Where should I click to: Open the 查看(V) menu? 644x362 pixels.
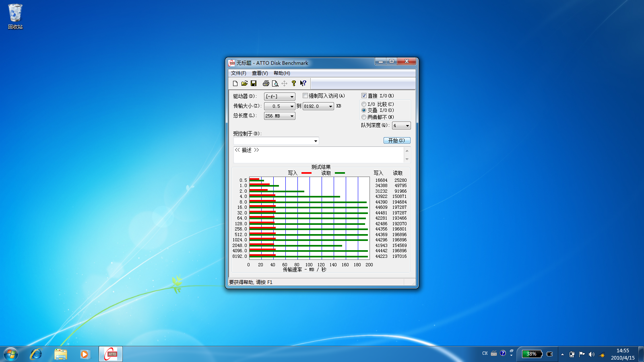[x=260, y=73]
